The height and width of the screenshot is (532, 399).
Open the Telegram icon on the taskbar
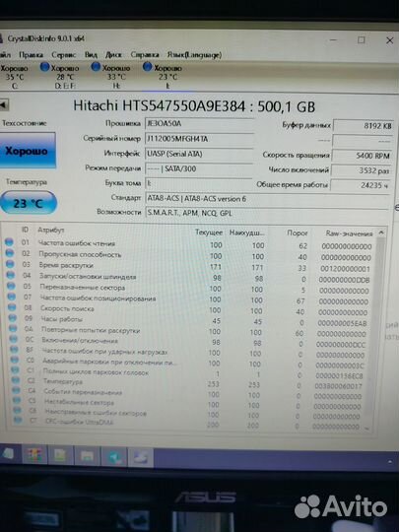click(114, 457)
